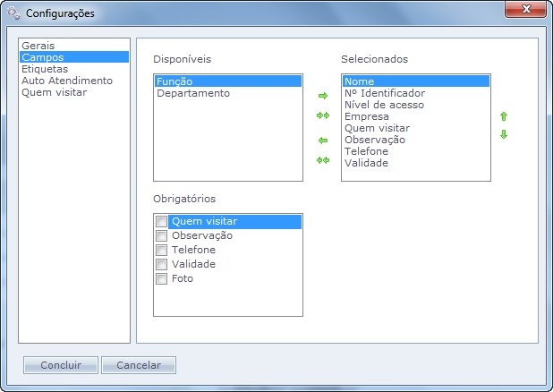Tick the Validade required checkbox
Viewport: 553px width, 392px height.
(x=162, y=264)
